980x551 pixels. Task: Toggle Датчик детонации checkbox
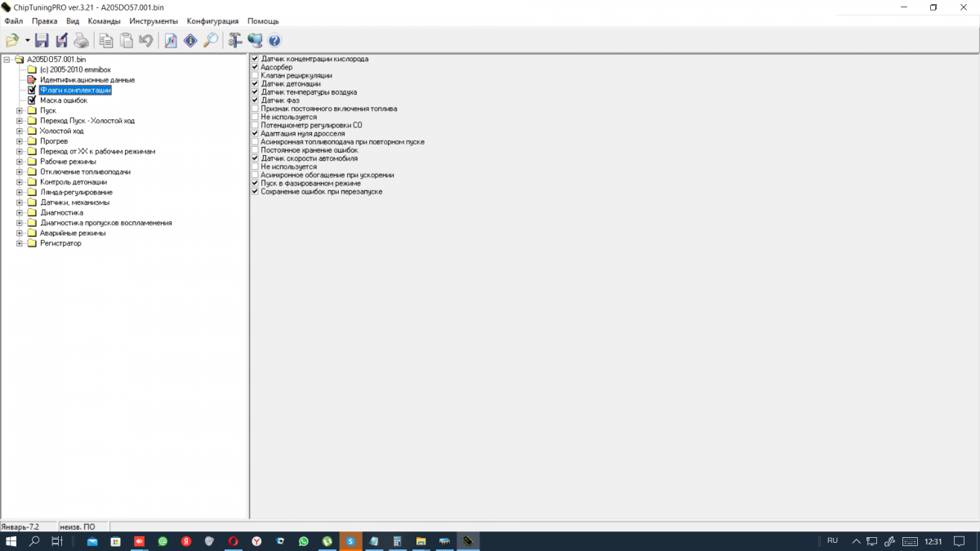click(x=256, y=83)
